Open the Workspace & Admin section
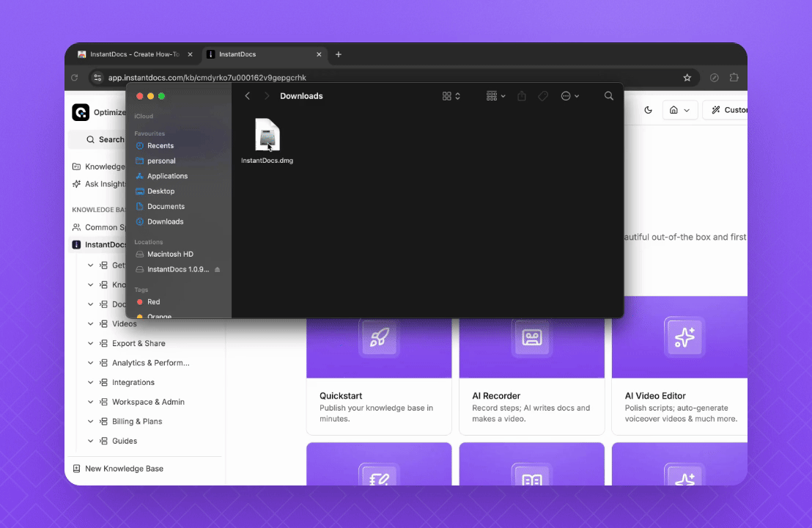 (x=148, y=402)
